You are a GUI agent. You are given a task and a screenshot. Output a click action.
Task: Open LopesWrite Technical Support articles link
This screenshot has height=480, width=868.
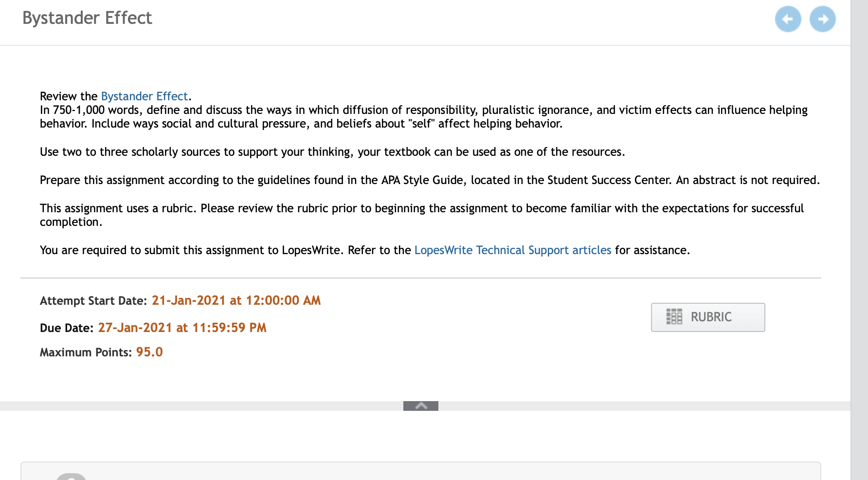(513, 250)
